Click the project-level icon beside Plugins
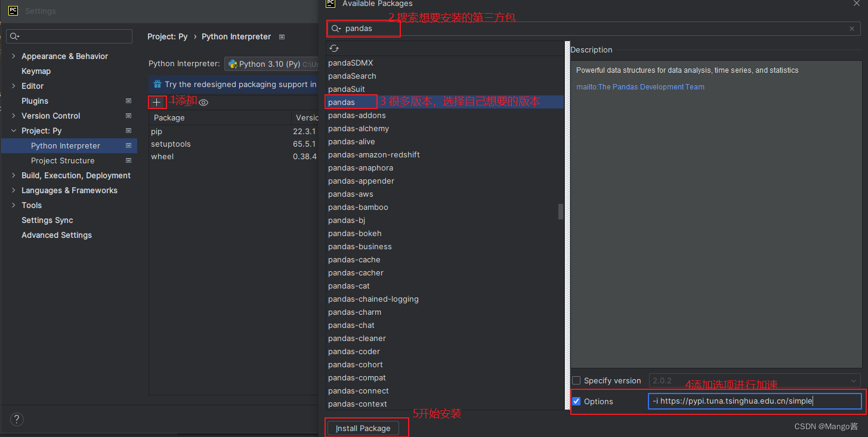 pos(128,101)
